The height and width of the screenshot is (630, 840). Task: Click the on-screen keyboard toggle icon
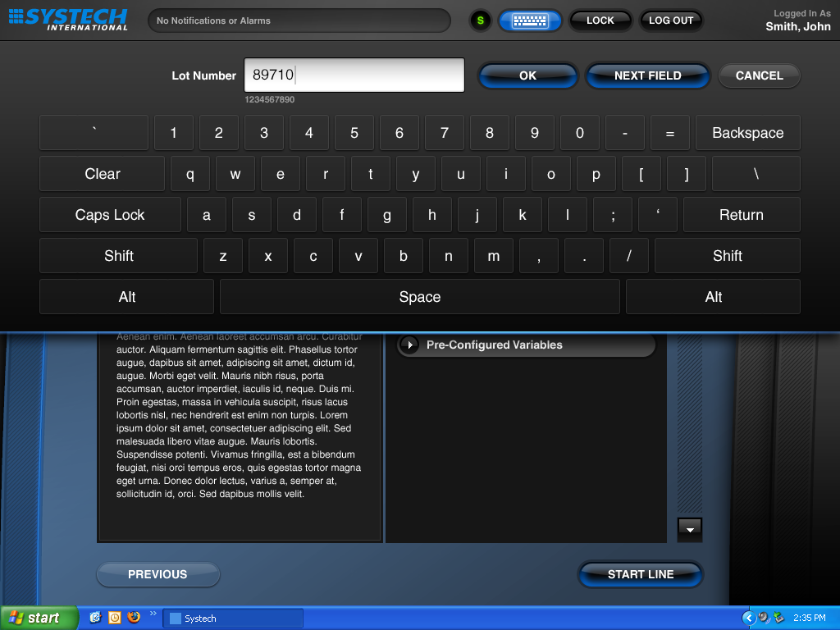pyautogui.click(x=529, y=21)
